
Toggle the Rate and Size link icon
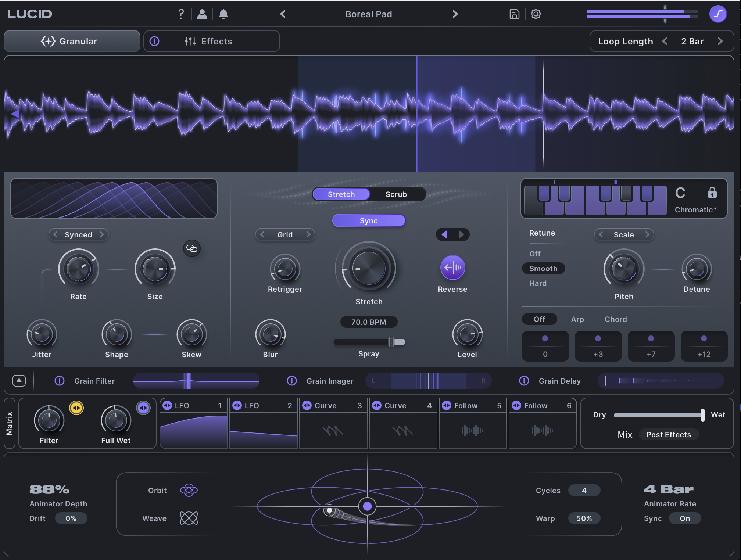pyautogui.click(x=192, y=248)
